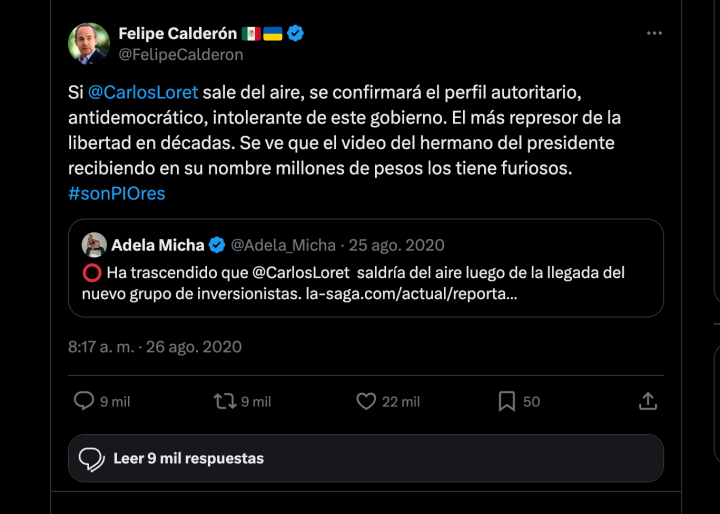Click the Felipe Calderón display name
720x514 pixels.
point(177,34)
